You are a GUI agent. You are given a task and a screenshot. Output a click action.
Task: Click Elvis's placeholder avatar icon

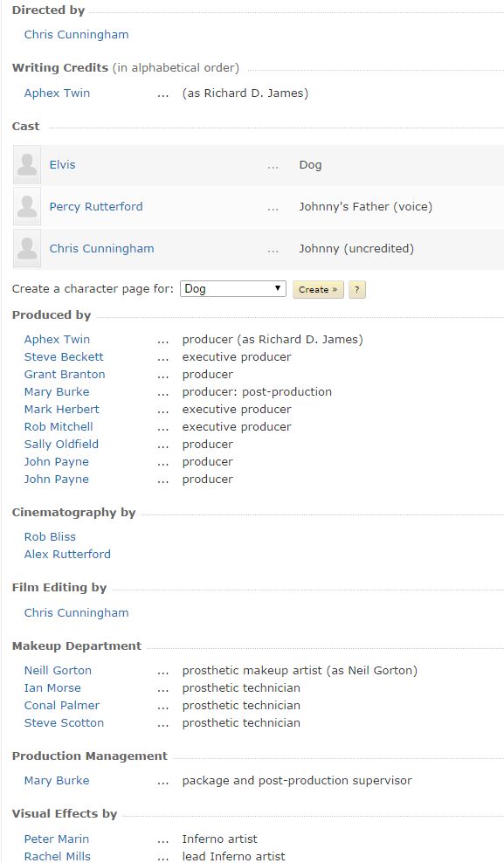click(x=27, y=164)
